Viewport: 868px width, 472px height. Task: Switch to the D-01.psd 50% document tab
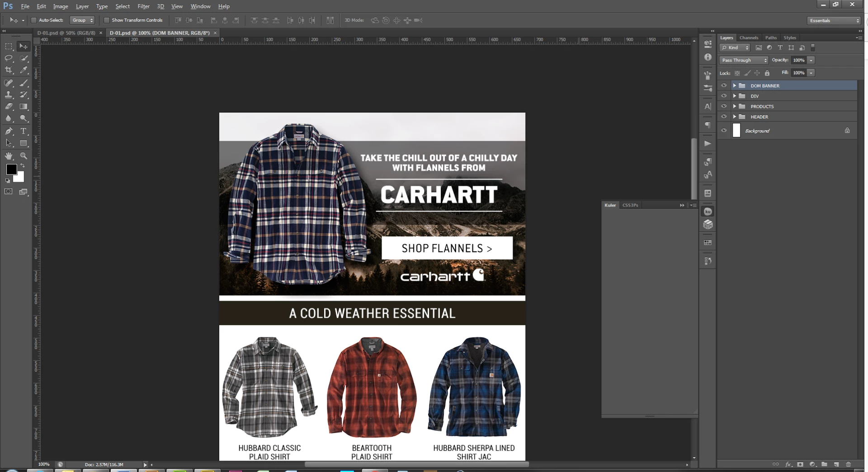[66, 33]
